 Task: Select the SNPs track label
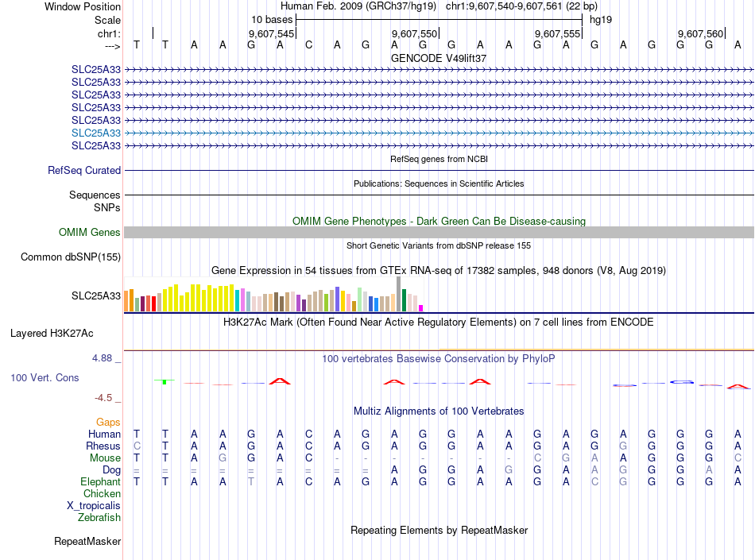tap(107, 207)
